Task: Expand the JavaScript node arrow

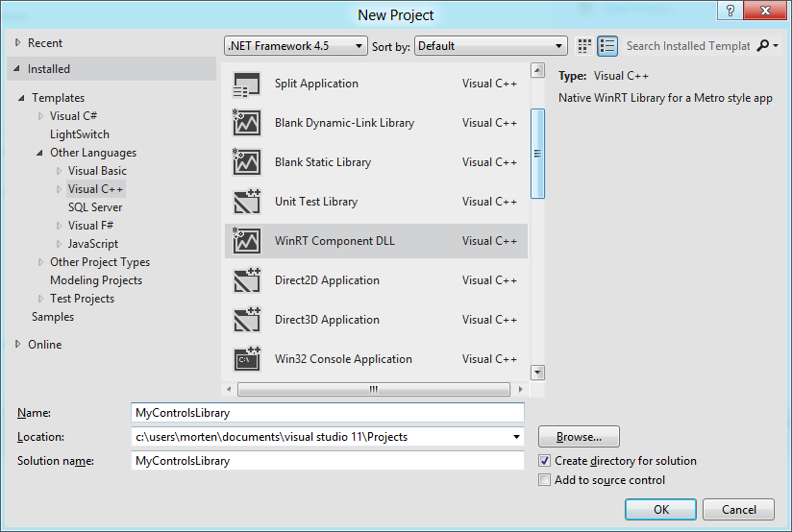Action: (x=59, y=244)
